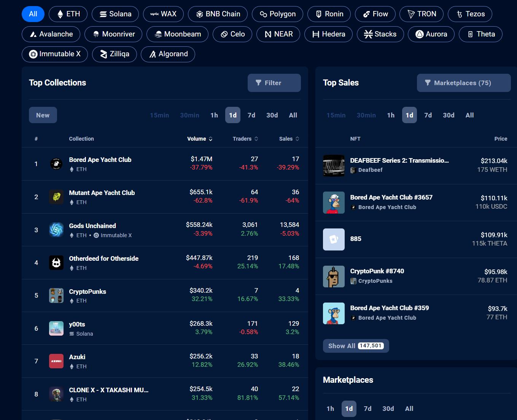
Task: Click the Bored Ape Yacht Club logo icon
Action: tap(56, 164)
